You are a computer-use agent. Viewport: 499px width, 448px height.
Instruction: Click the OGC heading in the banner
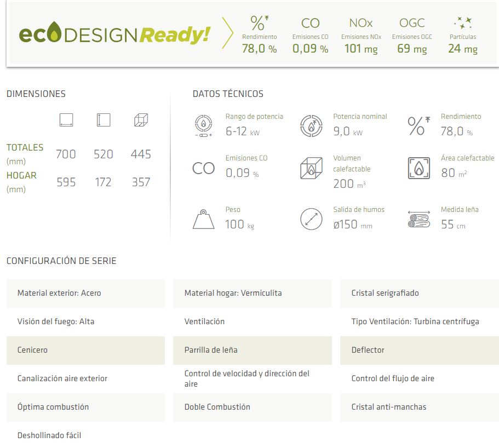tap(412, 23)
